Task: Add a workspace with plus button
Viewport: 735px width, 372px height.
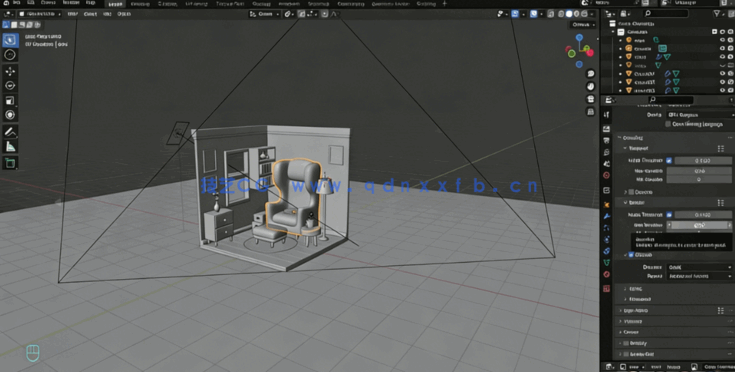Action: [445, 4]
